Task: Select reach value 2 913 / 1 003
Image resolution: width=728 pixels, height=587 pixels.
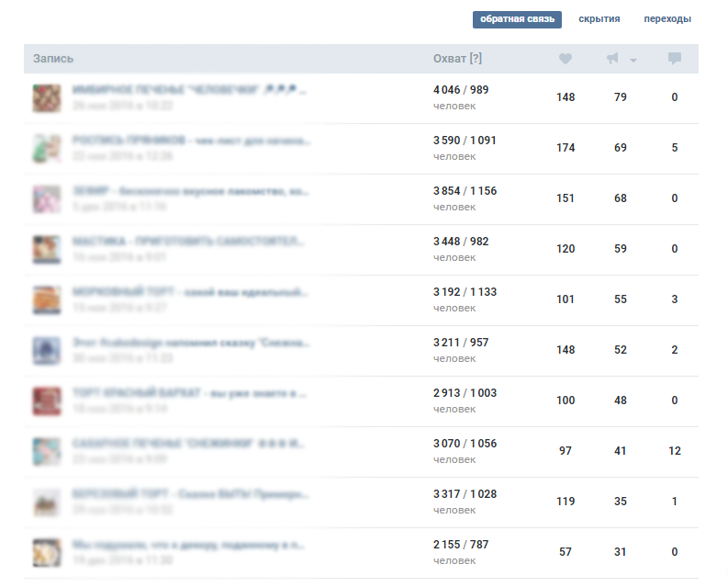Action: click(465, 393)
